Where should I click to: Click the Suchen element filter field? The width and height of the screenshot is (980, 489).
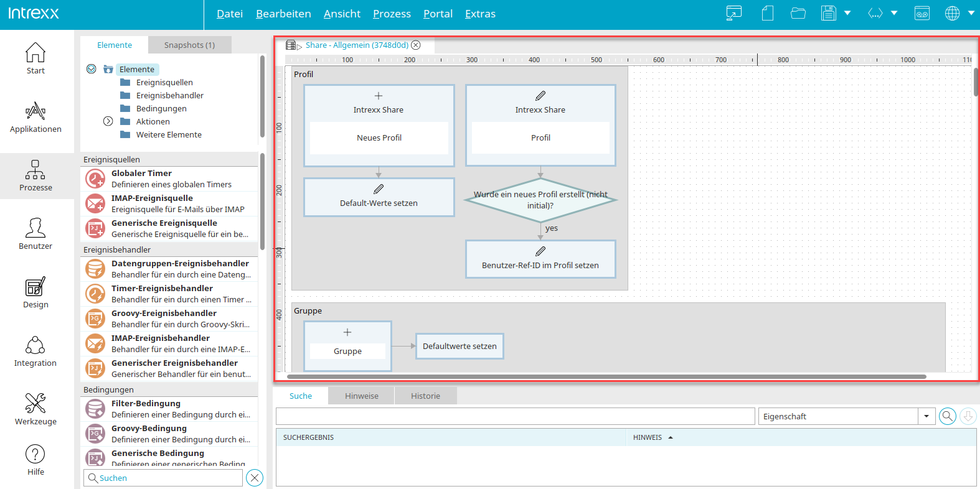click(x=163, y=478)
